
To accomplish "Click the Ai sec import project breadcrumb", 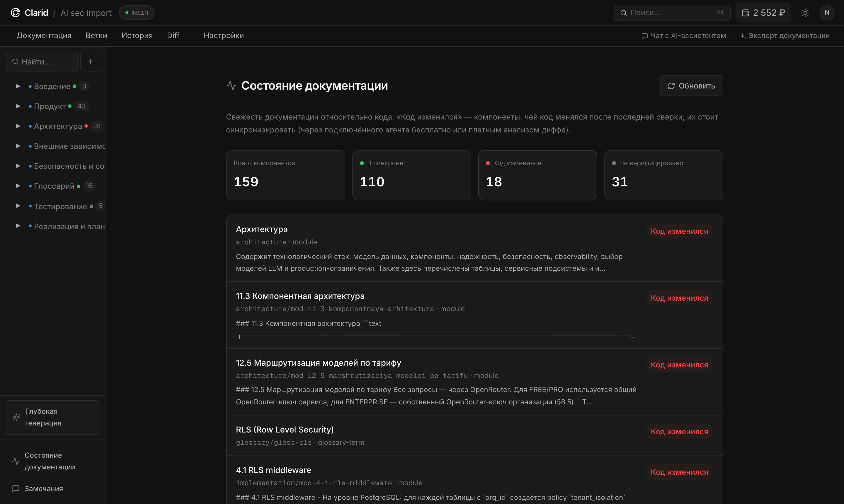I will click(86, 13).
